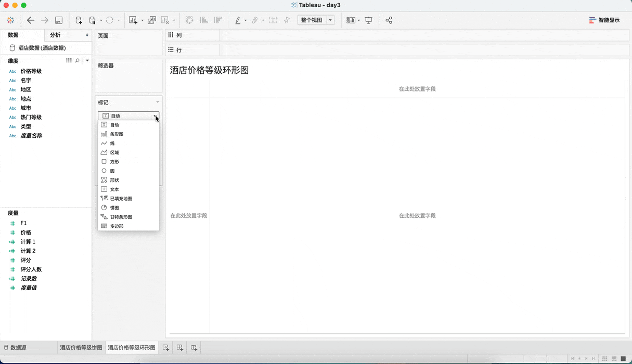Choose 形状 mark type
This screenshot has width=632, height=364.
(128, 180)
